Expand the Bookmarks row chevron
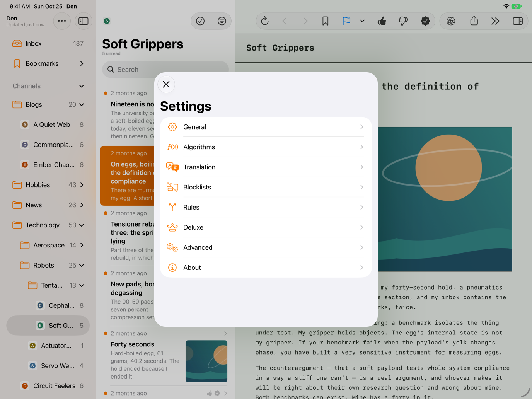 pyautogui.click(x=82, y=63)
